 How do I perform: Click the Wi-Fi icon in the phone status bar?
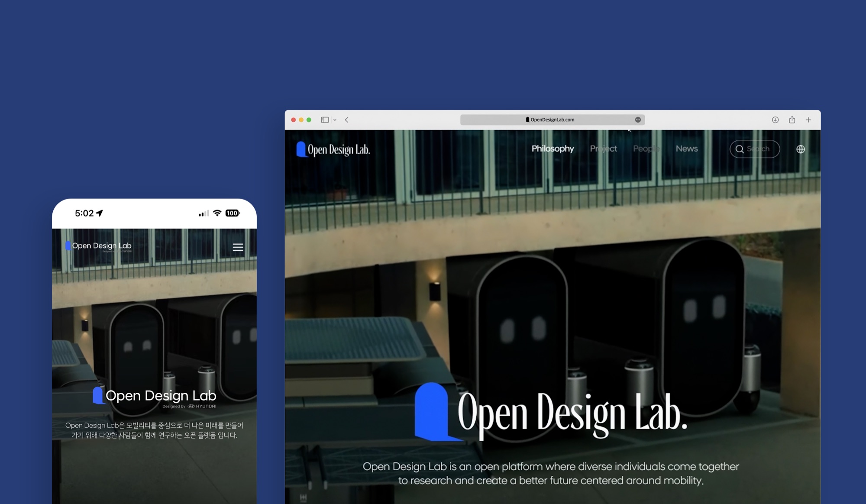tap(217, 213)
